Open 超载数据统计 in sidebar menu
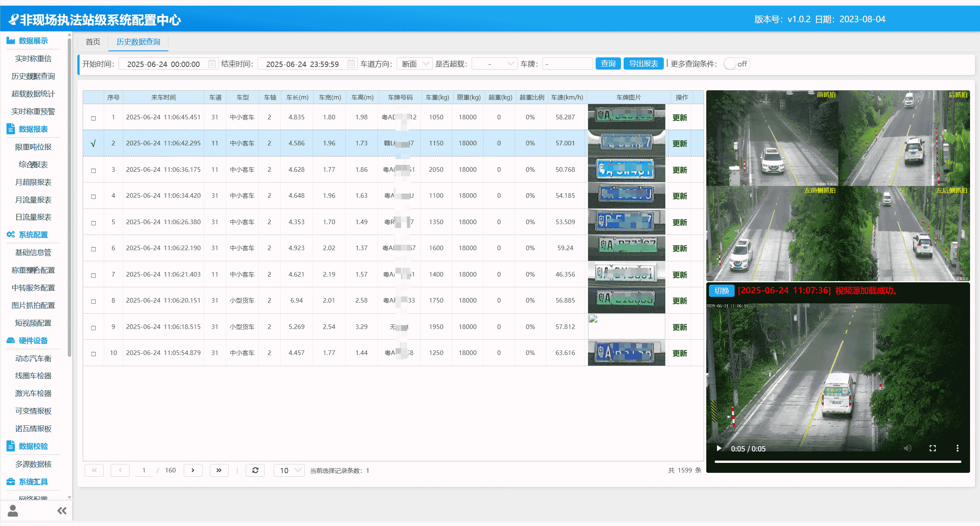Screen dimensions: 980x526 (33, 94)
